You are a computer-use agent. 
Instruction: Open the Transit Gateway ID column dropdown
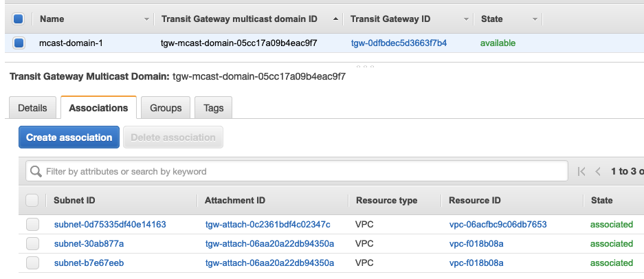[x=466, y=19]
